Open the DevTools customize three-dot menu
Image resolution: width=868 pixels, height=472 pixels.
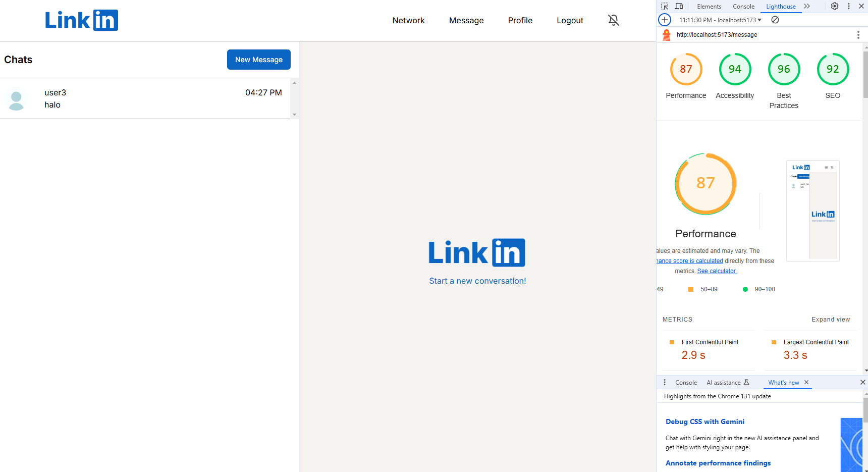point(849,6)
